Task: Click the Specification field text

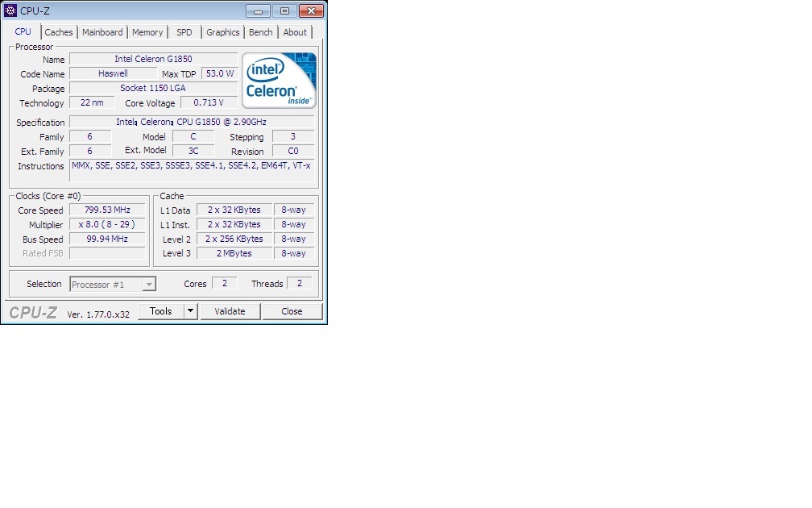Action: point(192,122)
